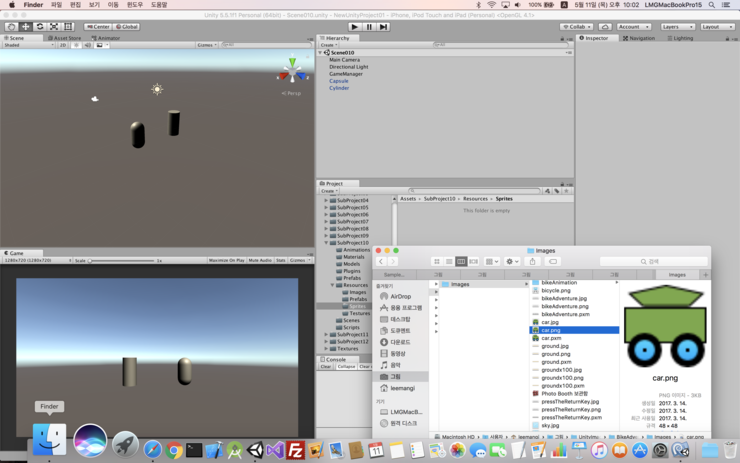Viewport: 740px width, 463px height.
Task: Open the Collab dropdown
Action: [577, 27]
